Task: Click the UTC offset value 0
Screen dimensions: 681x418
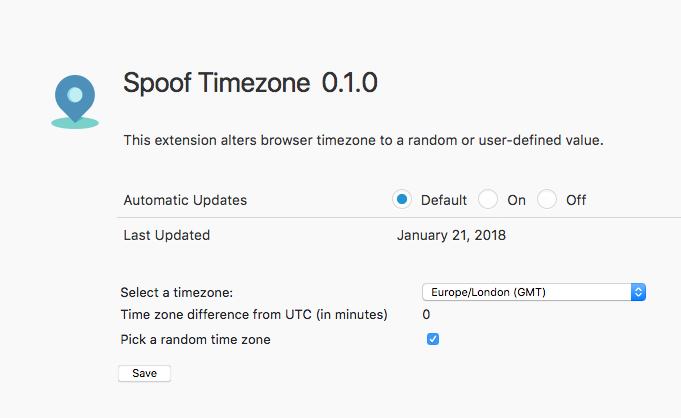Action: [x=426, y=315]
